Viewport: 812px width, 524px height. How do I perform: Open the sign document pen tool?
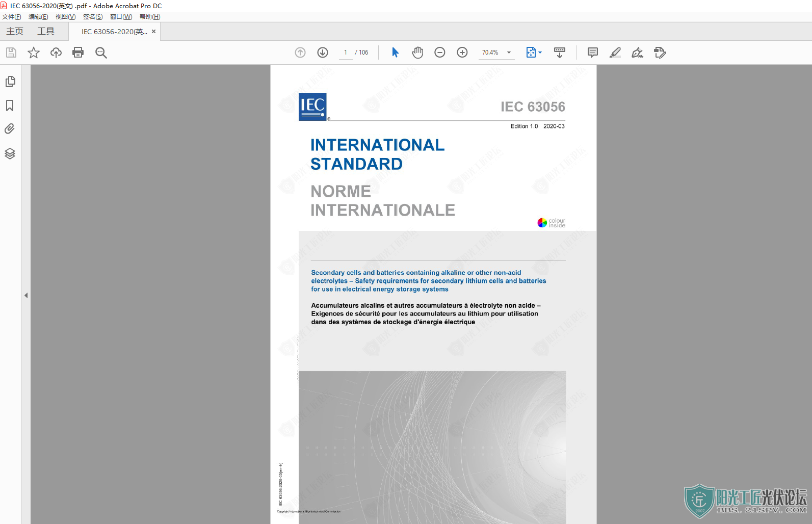(638, 53)
